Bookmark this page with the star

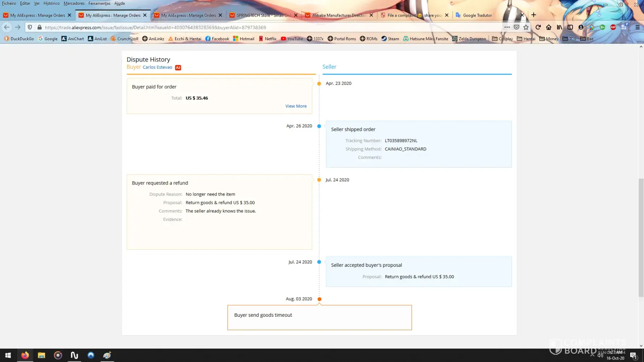[x=526, y=27]
